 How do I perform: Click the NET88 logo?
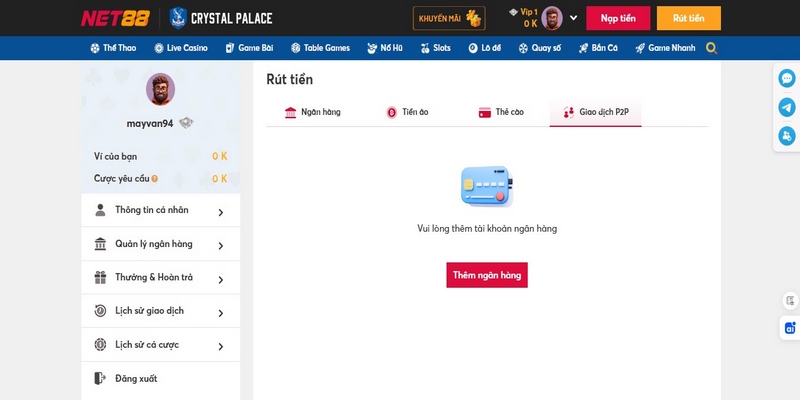coord(115,18)
